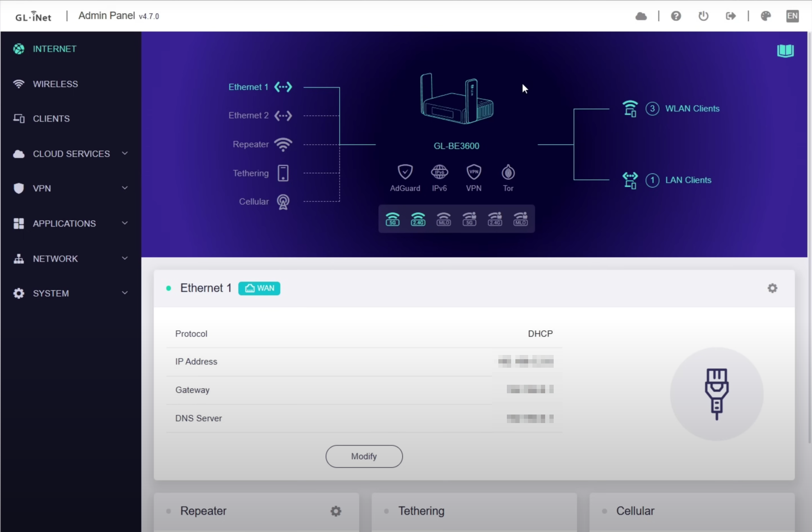Click the Repeater card title
The height and width of the screenshot is (532, 812).
203,511
